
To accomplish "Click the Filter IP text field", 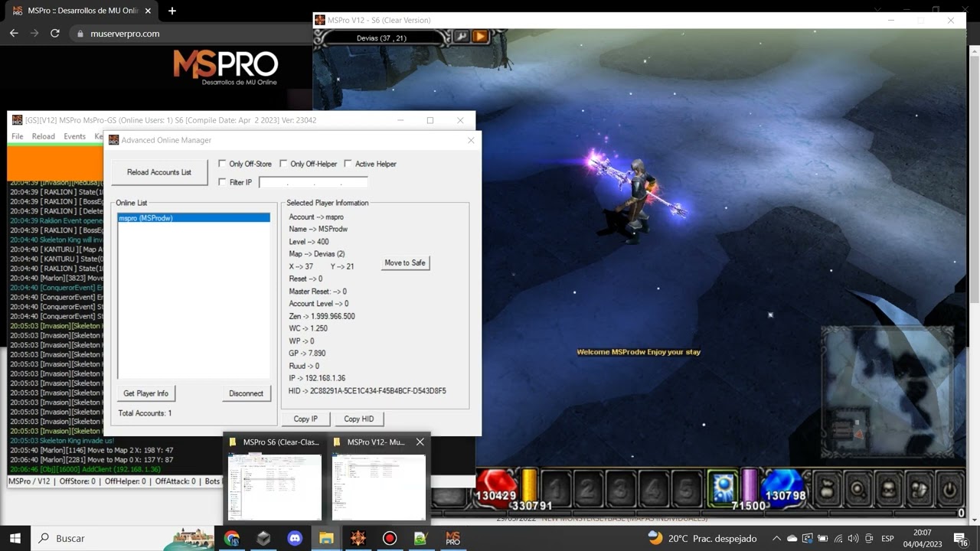I will [x=313, y=182].
